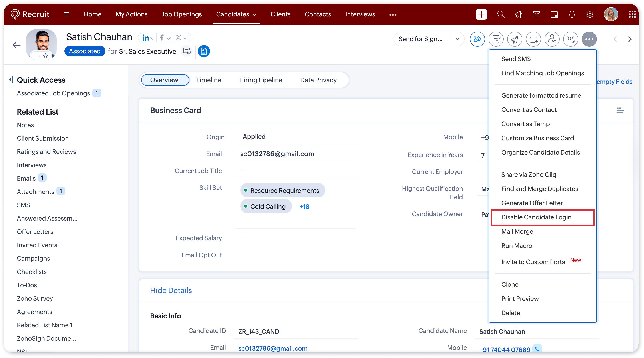
Task: Click the schedule interview calendar icon
Action: click(570, 39)
